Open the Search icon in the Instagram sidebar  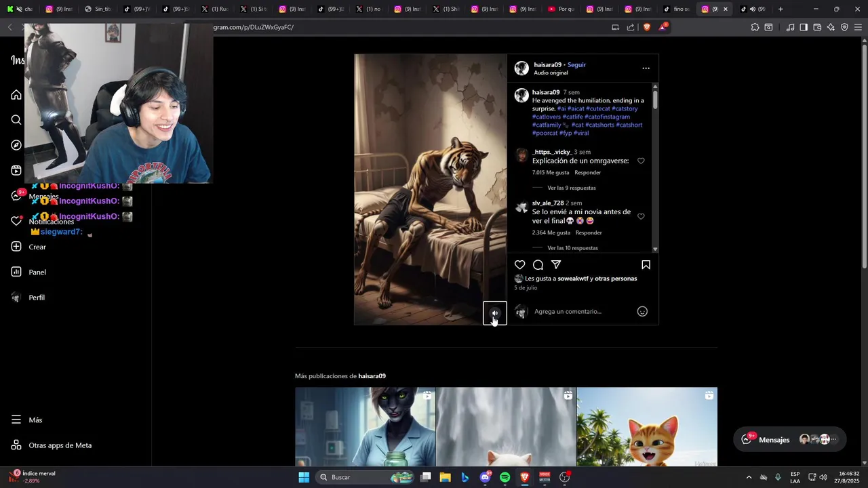pos(16,120)
